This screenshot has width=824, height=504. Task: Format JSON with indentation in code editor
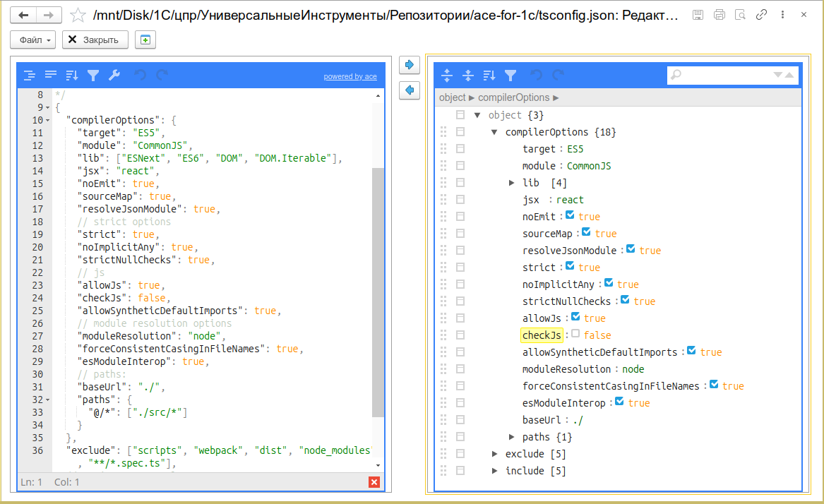pyautogui.click(x=30, y=76)
